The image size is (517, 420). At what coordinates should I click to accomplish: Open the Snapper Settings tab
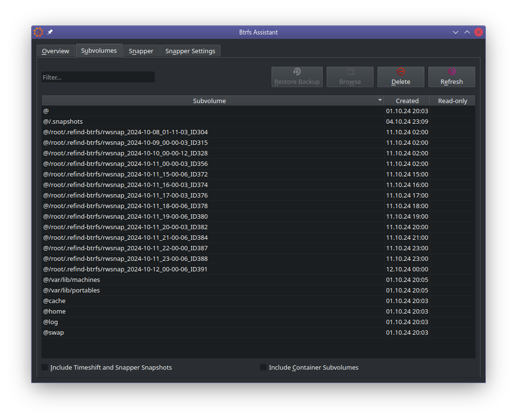[190, 51]
